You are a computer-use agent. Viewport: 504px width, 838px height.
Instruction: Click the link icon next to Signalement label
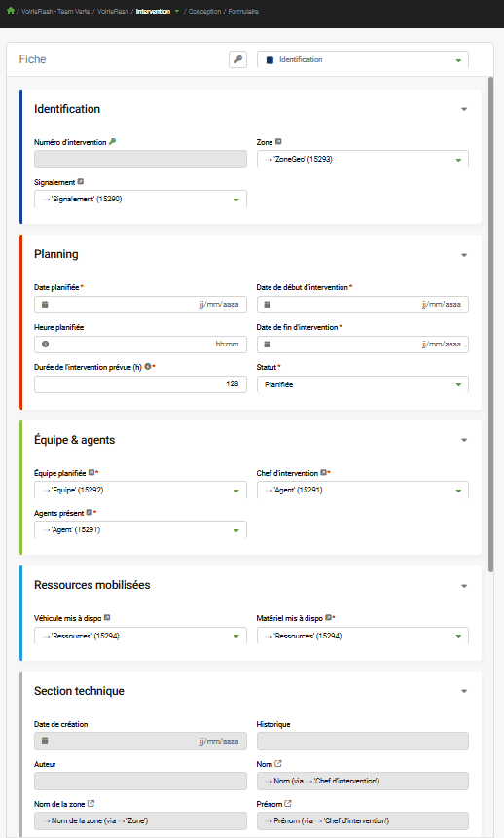81,182
